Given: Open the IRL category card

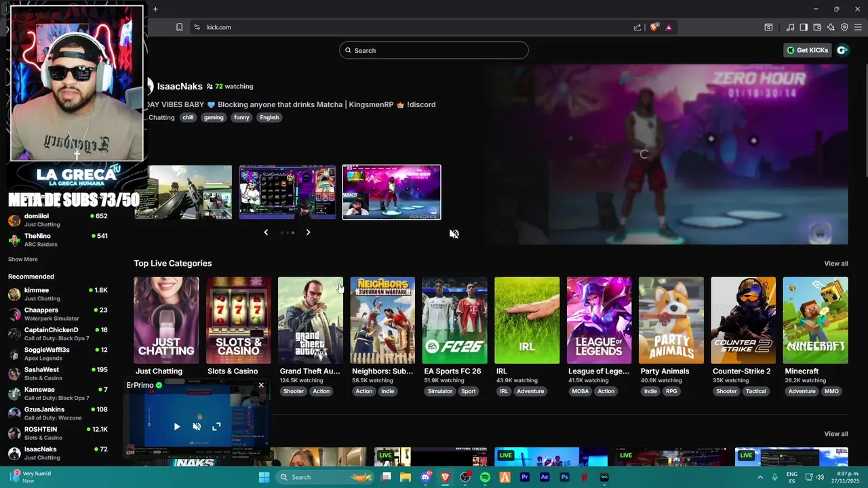Looking at the screenshot, I should pos(527,321).
